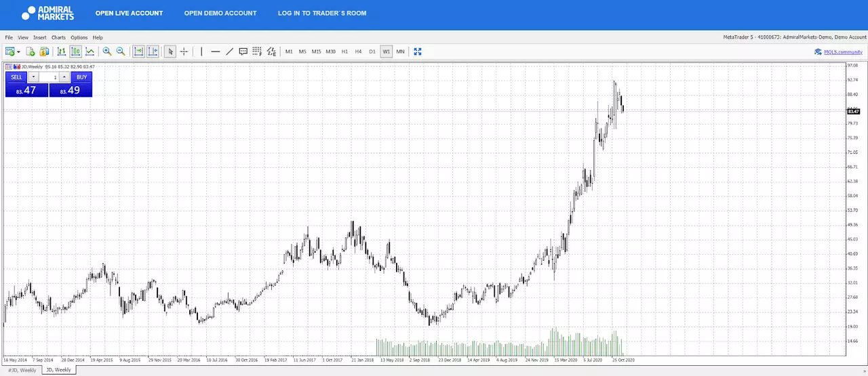
Task: Set timeframe to D1
Action: click(372, 51)
